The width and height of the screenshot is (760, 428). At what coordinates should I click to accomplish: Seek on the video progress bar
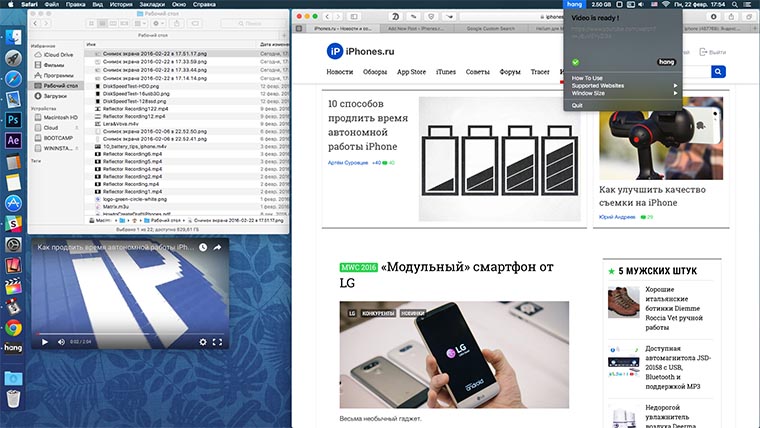tap(130, 334)
